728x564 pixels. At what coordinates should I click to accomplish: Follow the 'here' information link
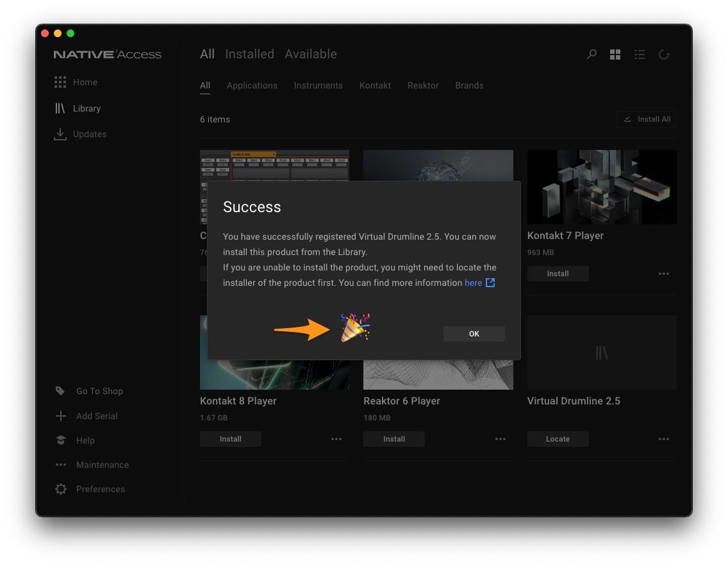click(473, 283)
